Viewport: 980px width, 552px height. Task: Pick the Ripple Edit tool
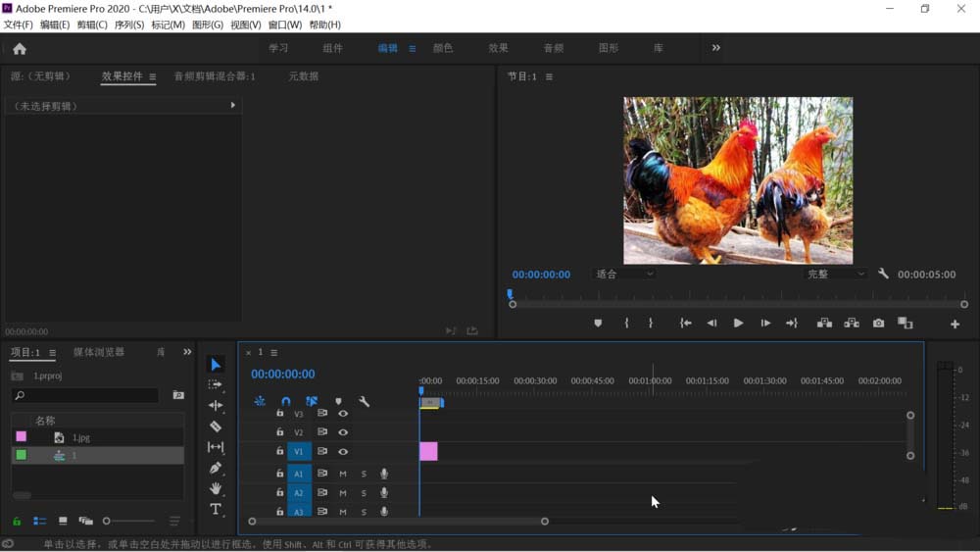tap(216, 406)
